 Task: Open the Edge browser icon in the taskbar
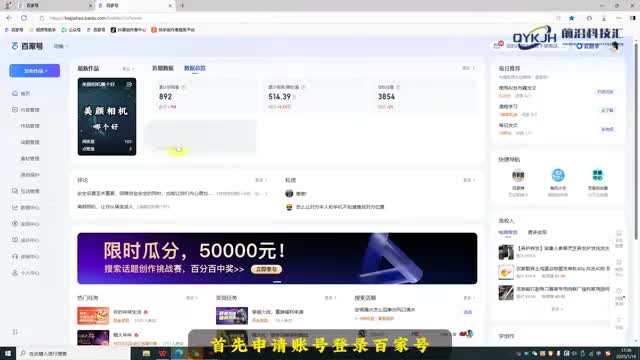coord(179,353)
